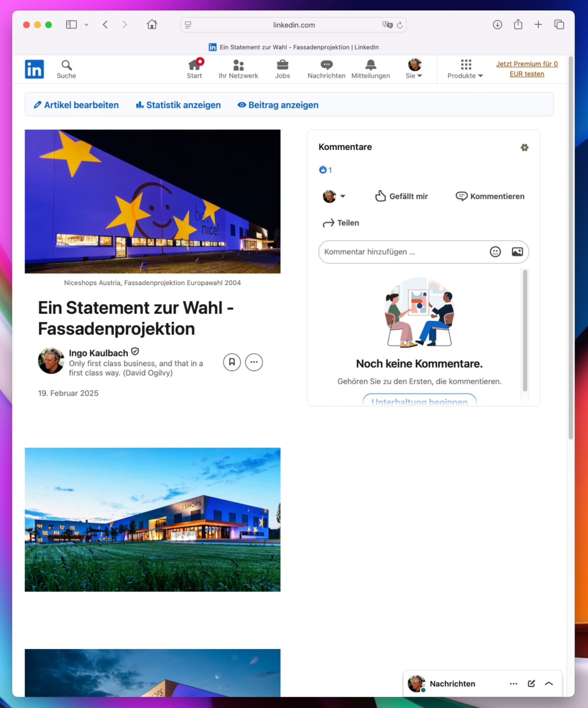The width and height of the screenshot is (588, 708).
Task: Show post via Beitrag anzeigen
Action: tap(278, 105)
